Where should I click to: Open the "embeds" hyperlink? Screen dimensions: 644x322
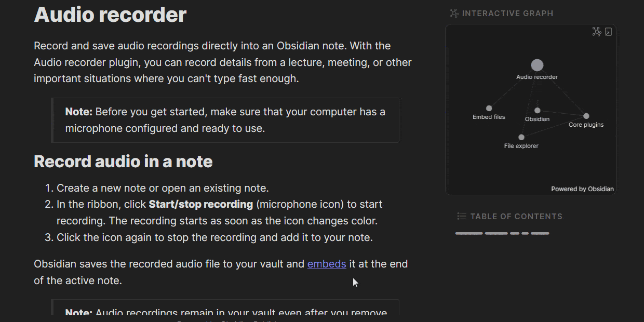327,264
